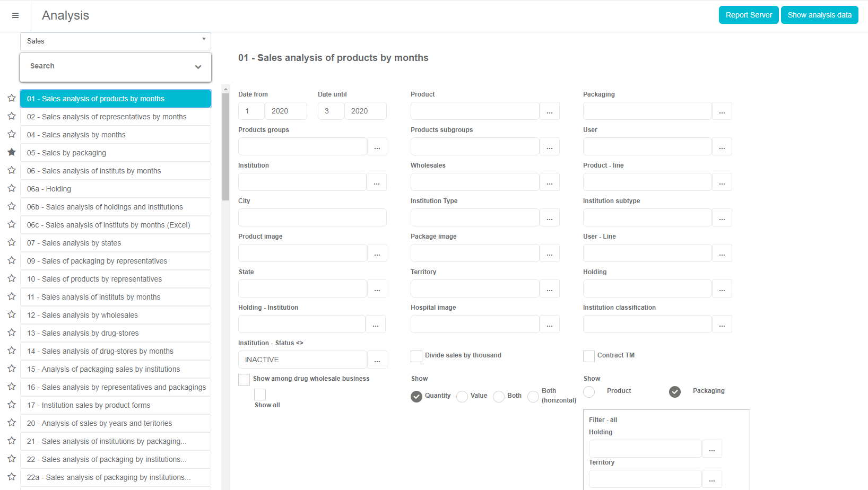Open Institution - Status ellipsis picker
Image resolution: width=868 pixels, height=490 pixels.
click(x=377, y=360)
